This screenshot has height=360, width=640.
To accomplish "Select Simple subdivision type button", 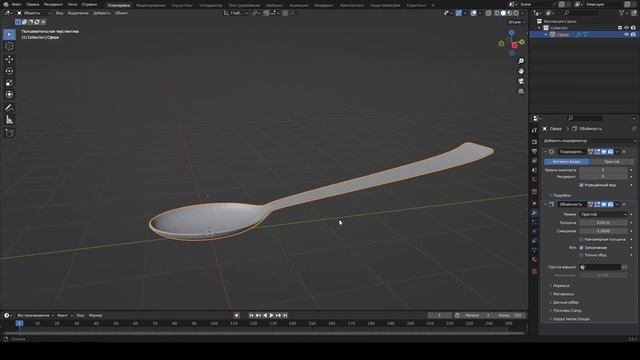I will click(611, 162).
